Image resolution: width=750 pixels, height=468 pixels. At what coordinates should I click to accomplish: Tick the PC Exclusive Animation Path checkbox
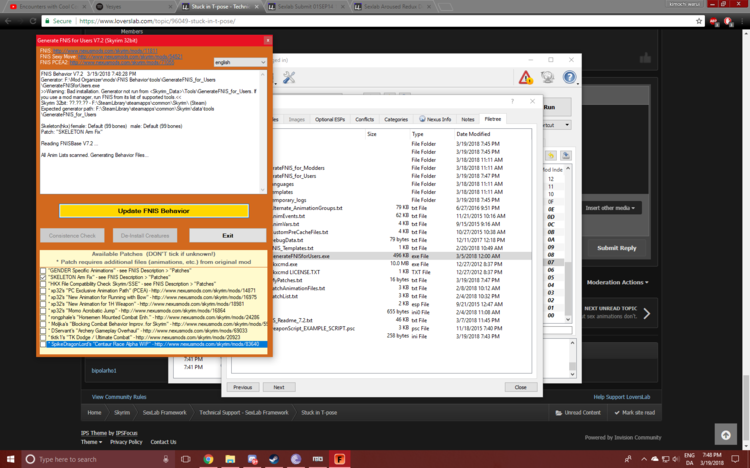(x=43, y=291)
